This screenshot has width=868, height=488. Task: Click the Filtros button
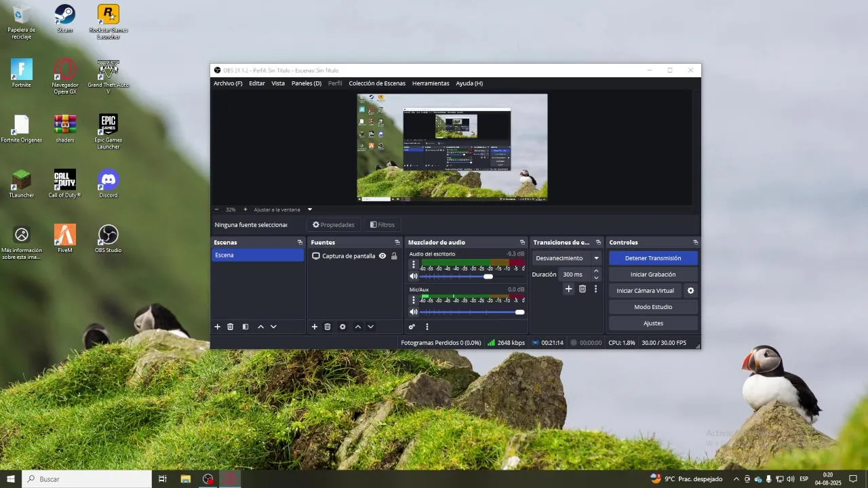pyautogui.click(x=382, y=224)
